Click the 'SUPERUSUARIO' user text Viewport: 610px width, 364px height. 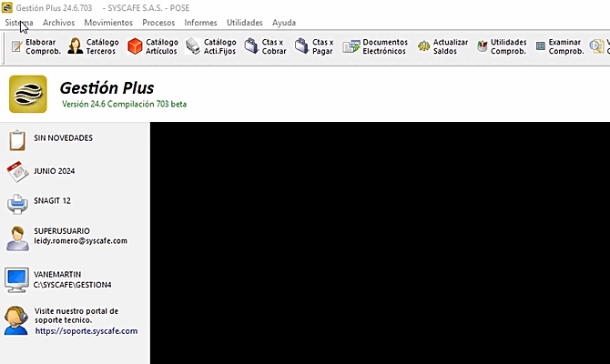click(x=62, y=231)
